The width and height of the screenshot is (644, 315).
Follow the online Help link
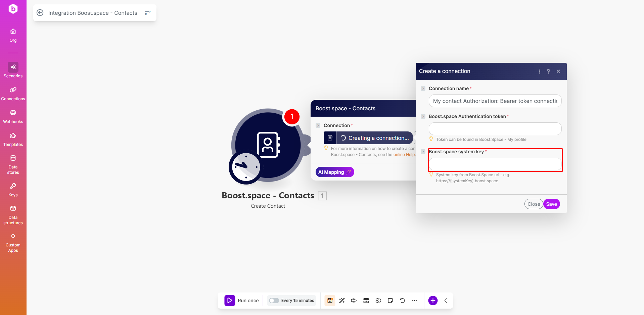coord(404,155)
